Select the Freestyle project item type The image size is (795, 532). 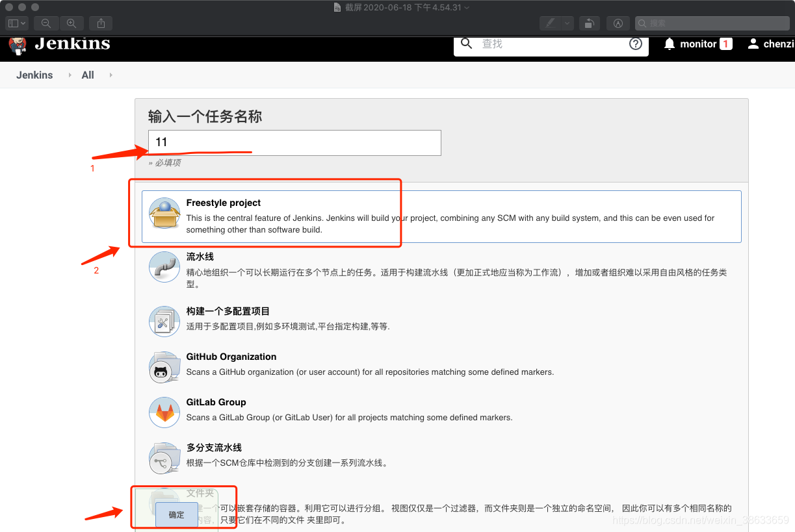click(441, 216)
